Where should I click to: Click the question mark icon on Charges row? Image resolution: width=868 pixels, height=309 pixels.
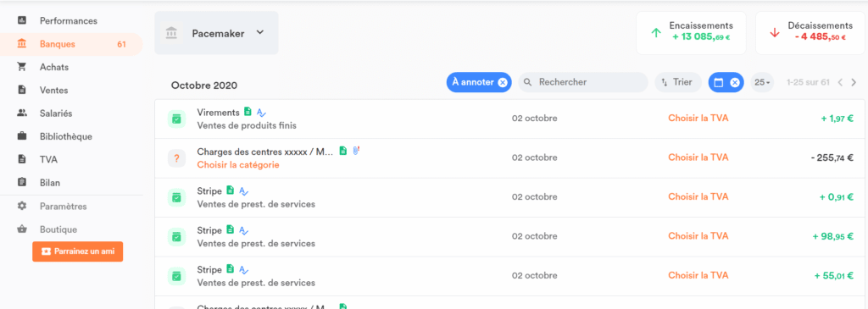click(176, 158)
